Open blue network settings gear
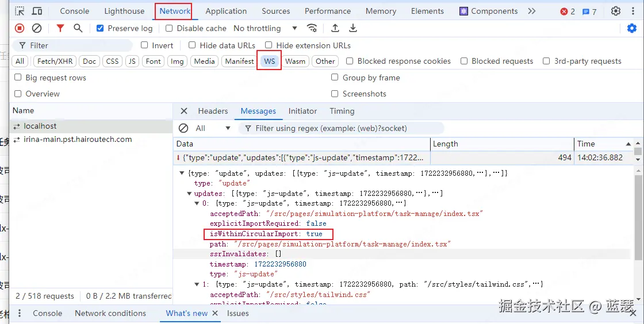644x324 pixels. [632, 28]
